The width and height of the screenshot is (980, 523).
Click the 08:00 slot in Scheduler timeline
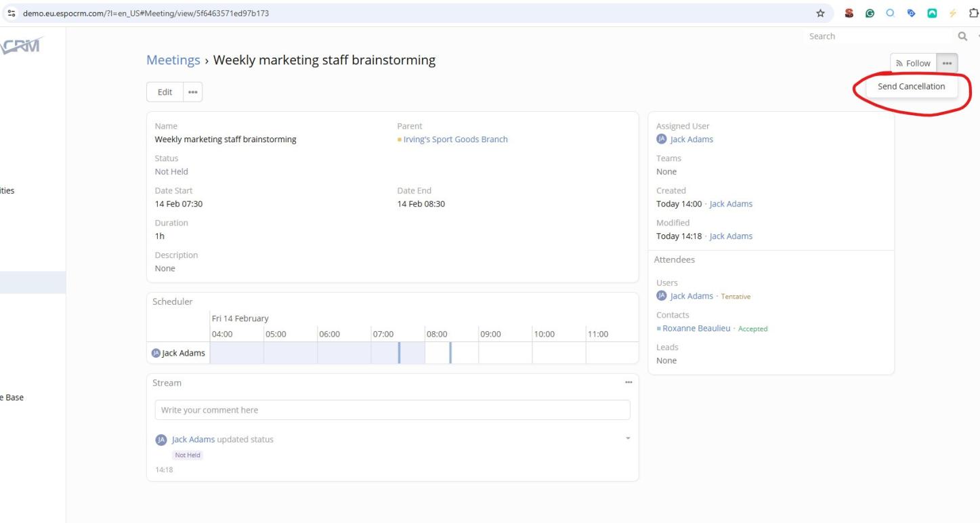pyautogui.click(x=438, y=353)
